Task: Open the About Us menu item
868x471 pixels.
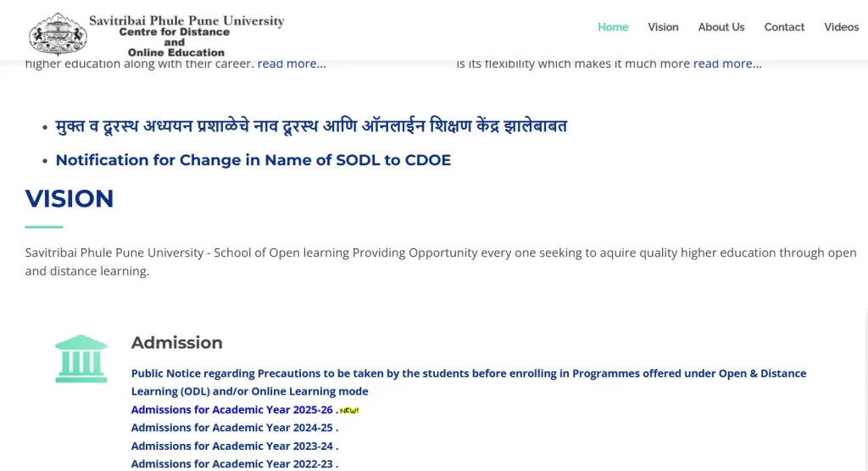Action: (721, 27)
